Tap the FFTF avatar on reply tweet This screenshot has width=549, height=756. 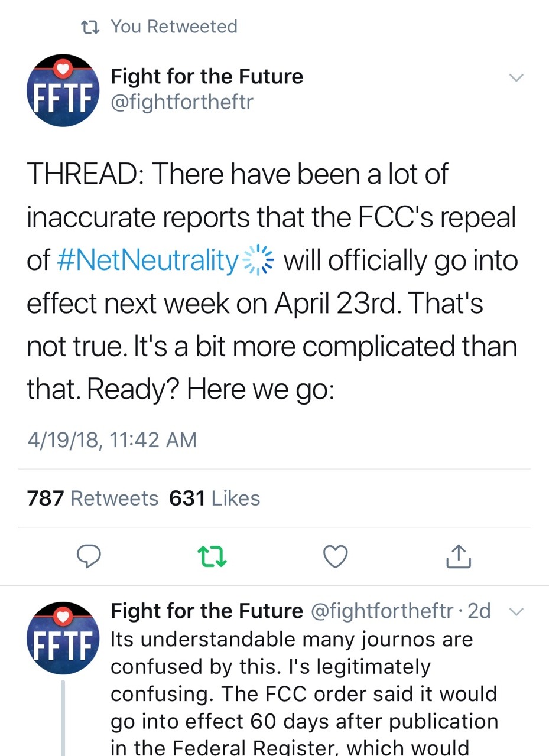pyautogui.click(x=63, y=638)
